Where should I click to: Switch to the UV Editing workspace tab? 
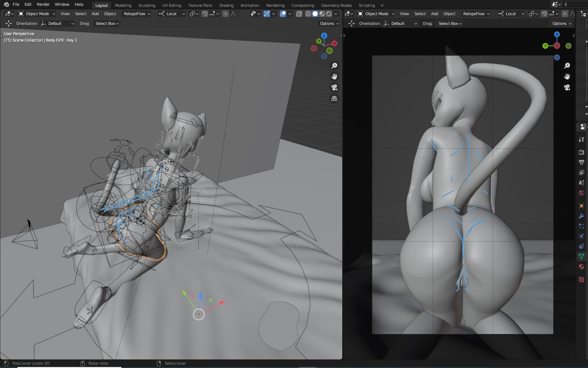172,5
